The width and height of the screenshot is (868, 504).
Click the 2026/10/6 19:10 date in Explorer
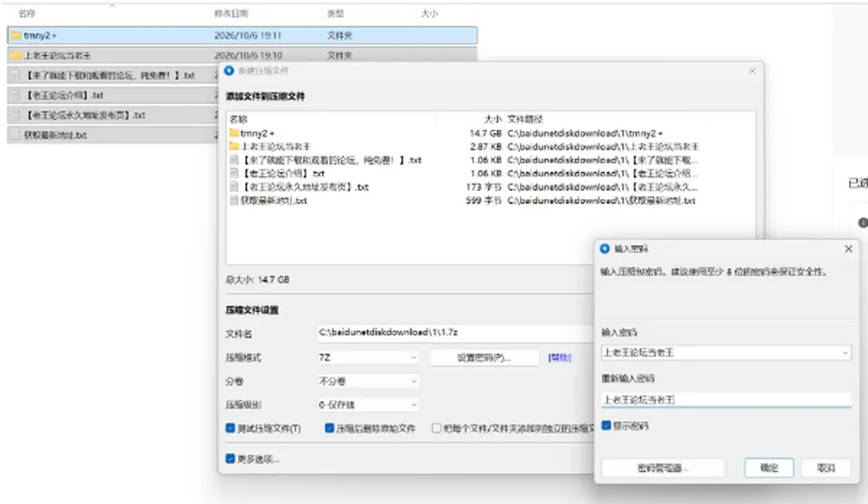248,55
